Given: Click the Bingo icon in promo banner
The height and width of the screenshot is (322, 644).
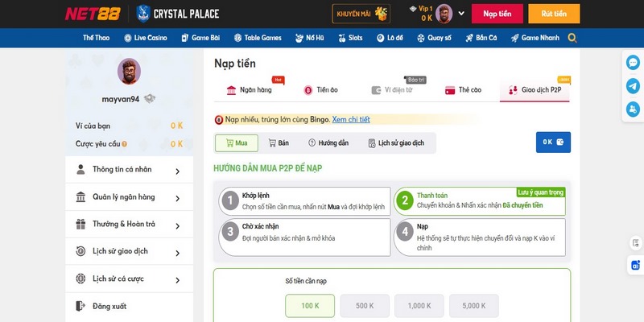Looking at the screenshot, I should pos(219,120).
